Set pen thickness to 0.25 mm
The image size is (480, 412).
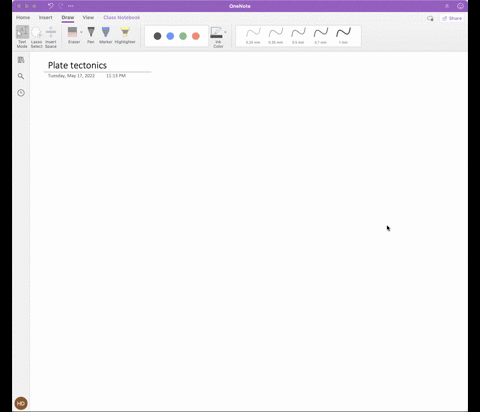click(x=253, y=36)
